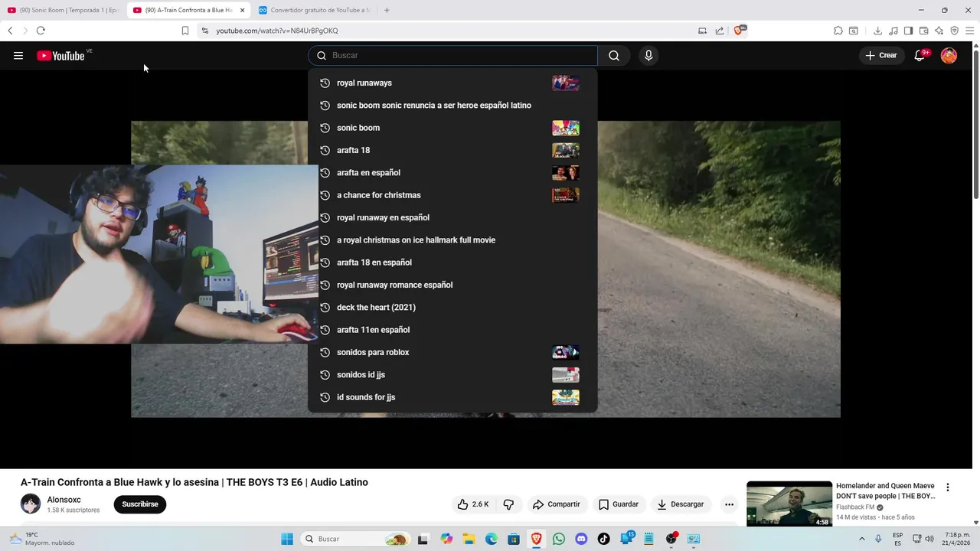
Task: Choose "deck the heart (2021)" suggestion
Action: click(452, 307)
